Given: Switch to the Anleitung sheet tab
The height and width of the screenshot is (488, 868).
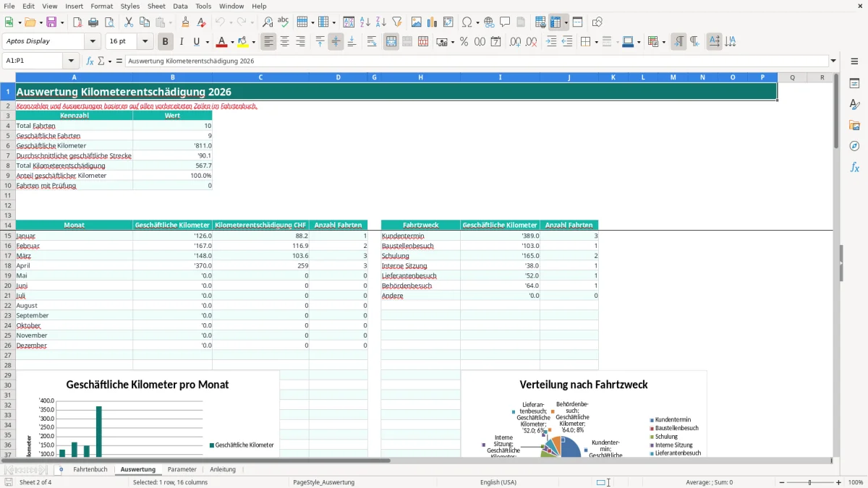Looking at the screenshot, I should pos(223,470).
